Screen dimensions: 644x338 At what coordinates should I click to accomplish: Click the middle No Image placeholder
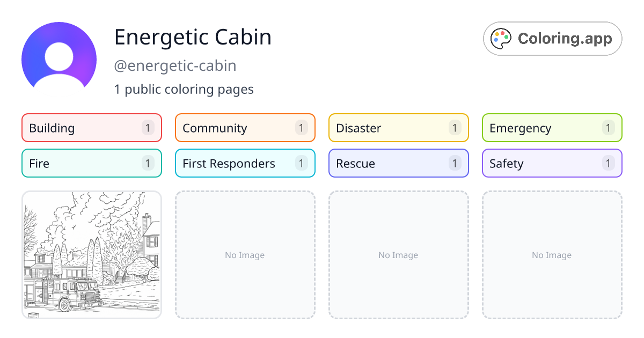[399, 255]
